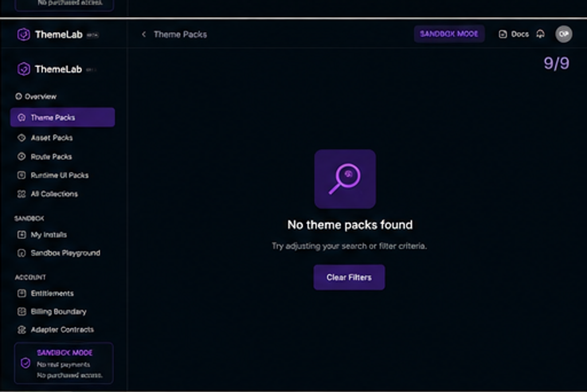Click the Entitlements icon
This screenshot has height=392, width=587.
pos(22,293)
